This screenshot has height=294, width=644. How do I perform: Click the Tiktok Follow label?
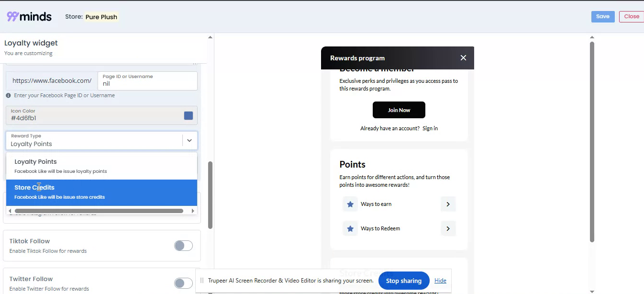pos(30,241)
